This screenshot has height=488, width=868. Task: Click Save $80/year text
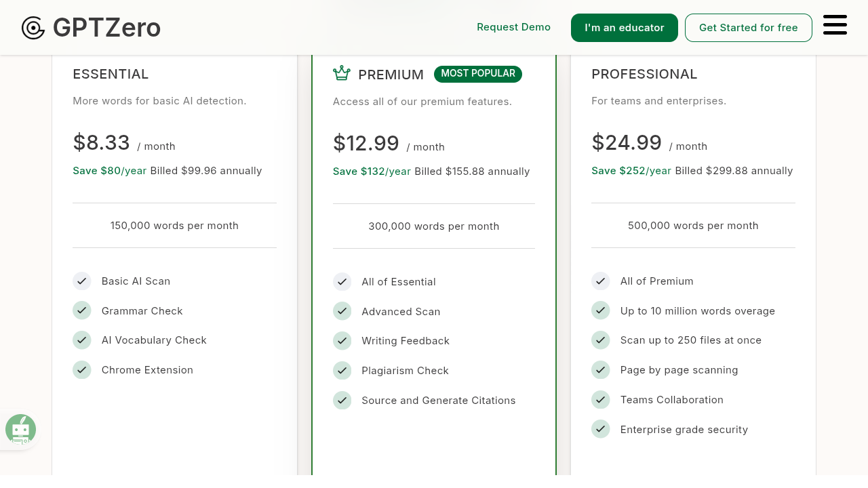(x=110, y=171)
